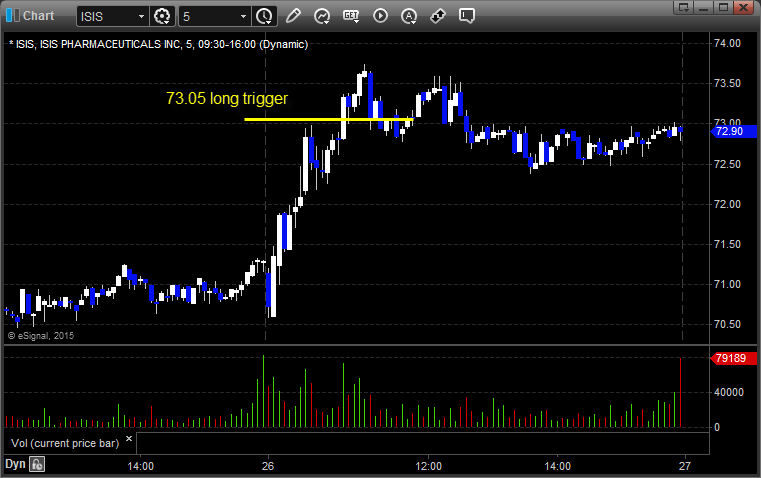This screenshot has width=761, height=478.
Task: Click the 0 volume axis label
Action: pyautogui.click(x=717, y=428)
